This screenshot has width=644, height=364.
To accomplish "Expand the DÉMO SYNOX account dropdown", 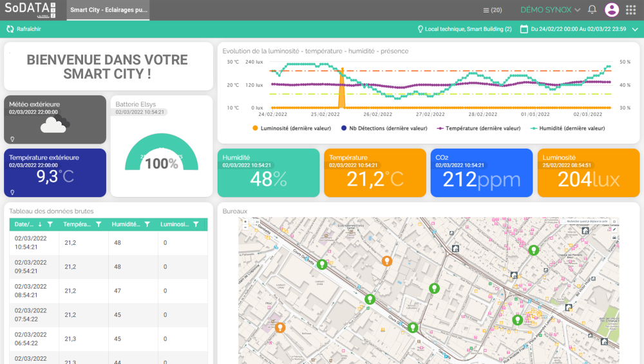I will click(551, 10).
